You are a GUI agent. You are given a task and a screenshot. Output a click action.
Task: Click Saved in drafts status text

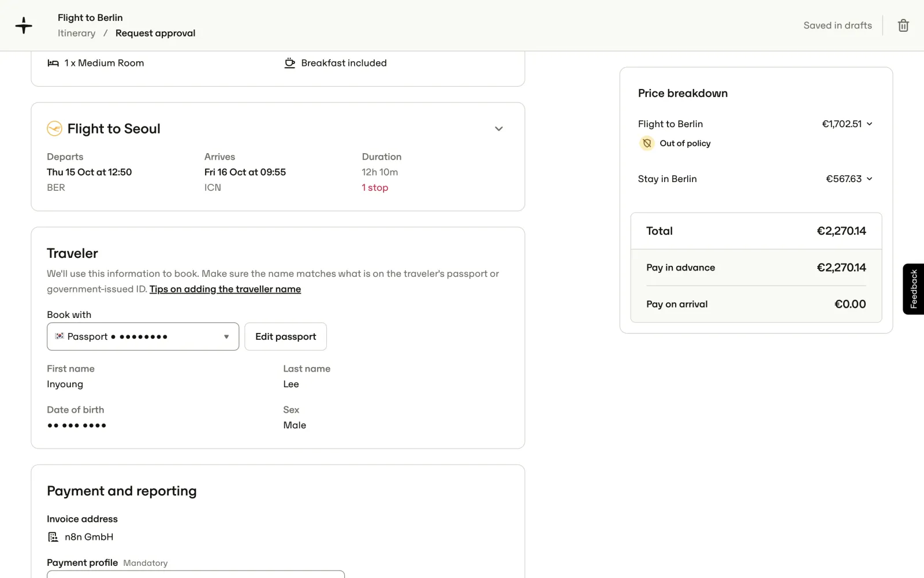(837, 25)
